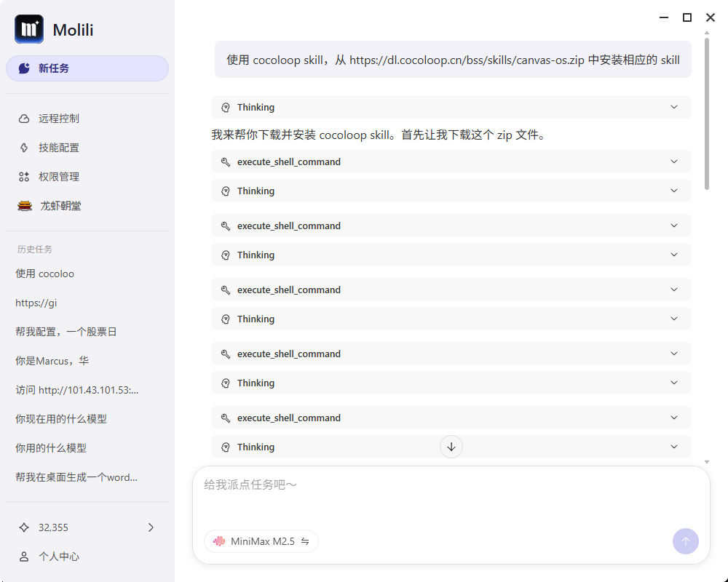The image size is (728, 582).
Task: Click the remote control cloud icon
Action: pos(24,119)
